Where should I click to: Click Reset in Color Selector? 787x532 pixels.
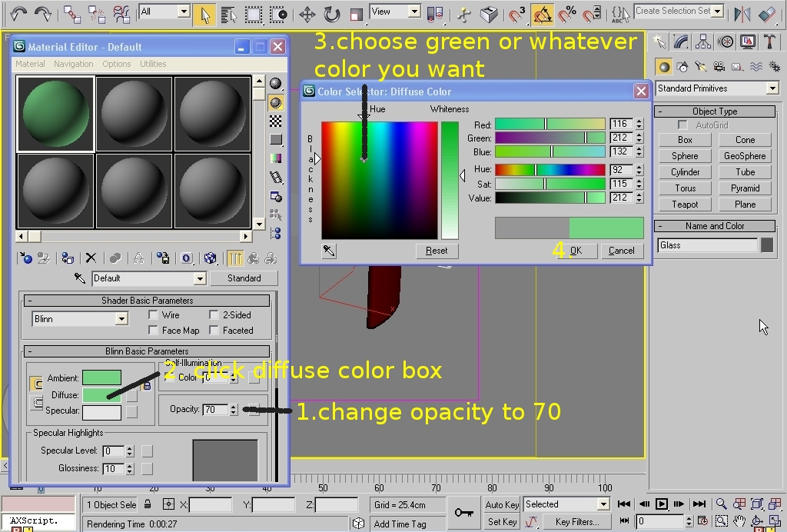pos(437,251)
